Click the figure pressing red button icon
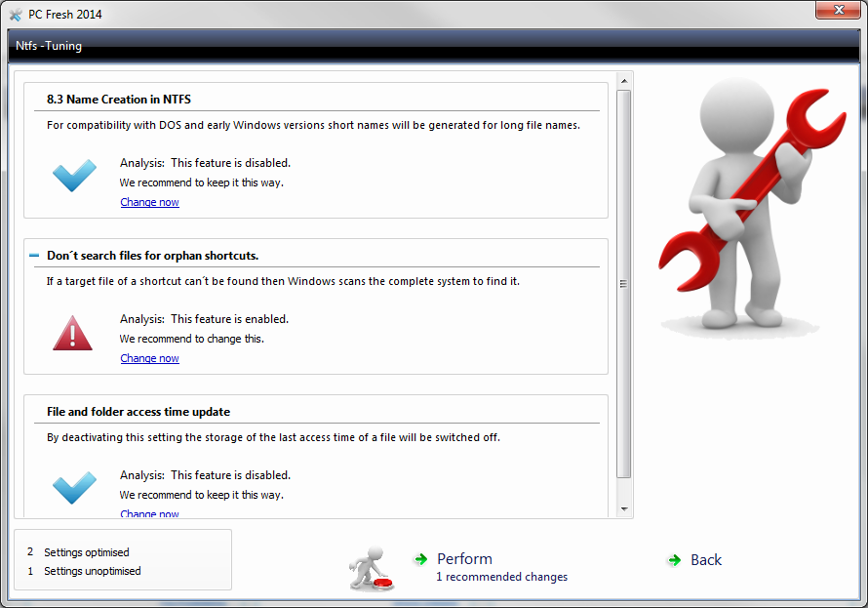The width and height of the screenshot is (868, 608). (x=371, y=568)
